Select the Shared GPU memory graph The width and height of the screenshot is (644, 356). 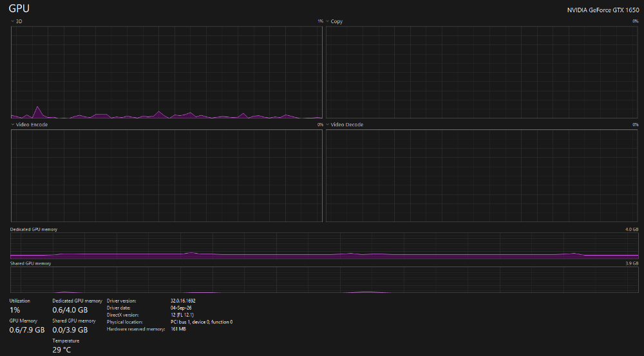(325, 279)
